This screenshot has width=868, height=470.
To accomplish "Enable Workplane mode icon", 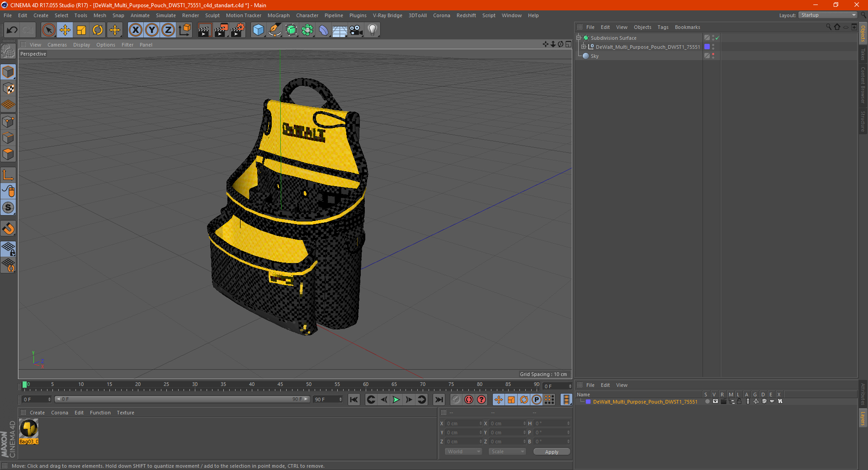I will pyautogui.click(x=8, y=105).
